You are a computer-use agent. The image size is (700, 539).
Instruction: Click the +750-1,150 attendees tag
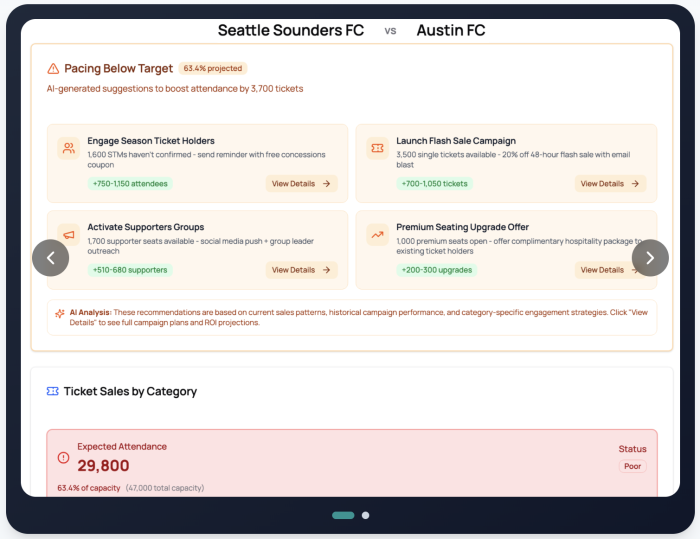(x=130, y=184)
